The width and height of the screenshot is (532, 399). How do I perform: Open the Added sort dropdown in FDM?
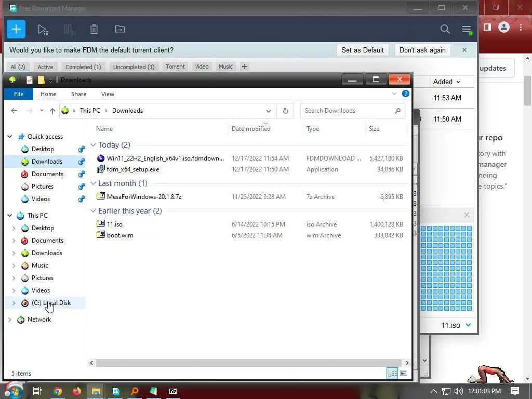[446, 82]
